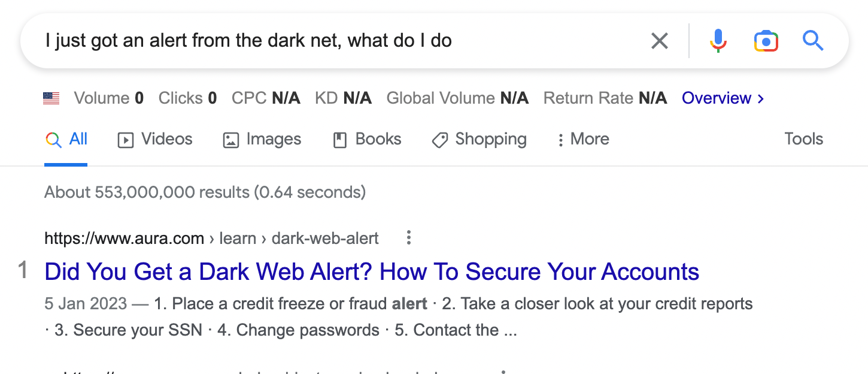Select the All results tab
The height and width of the screenshot is (374, 868).
point(66,139)
